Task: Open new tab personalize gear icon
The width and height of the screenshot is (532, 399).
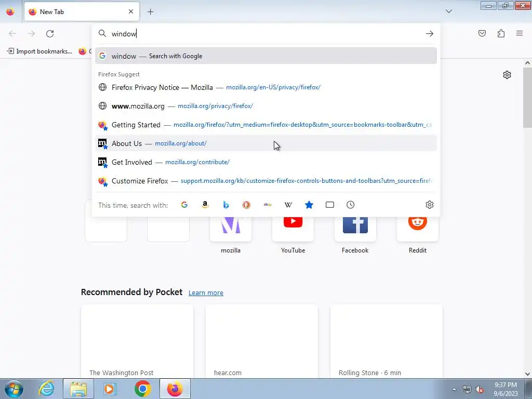Action: [x=507, y=75]
